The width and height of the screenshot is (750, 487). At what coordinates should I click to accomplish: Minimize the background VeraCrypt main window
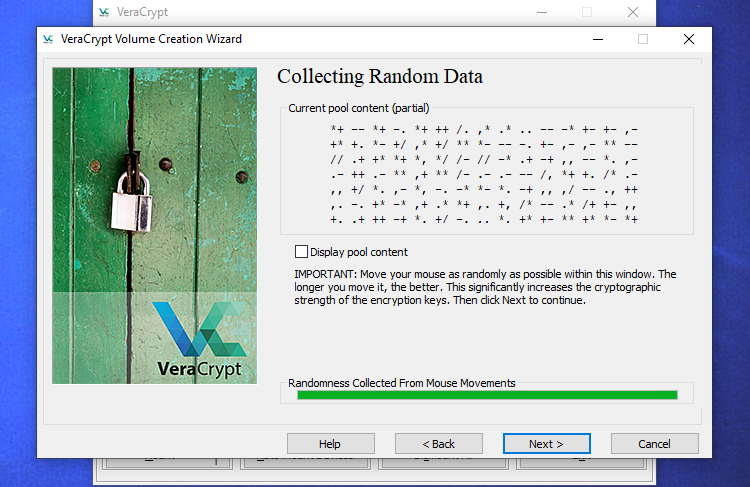point(541,12)
